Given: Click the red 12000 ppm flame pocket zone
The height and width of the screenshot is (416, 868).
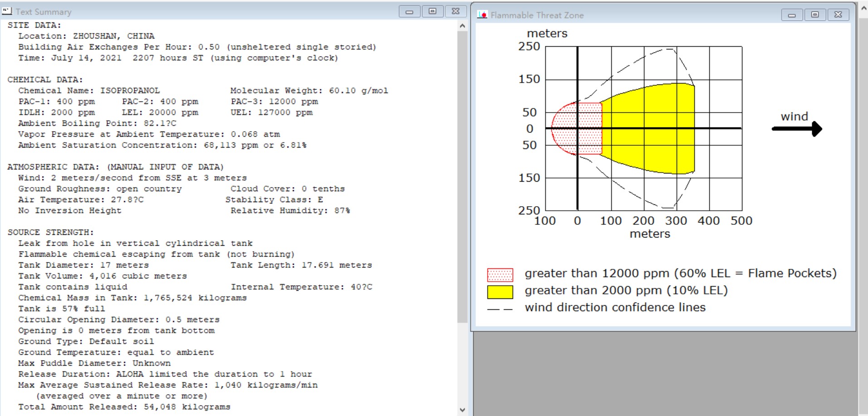Looking at the screenshot, I should pyautogui.click(x=577, y=129).
